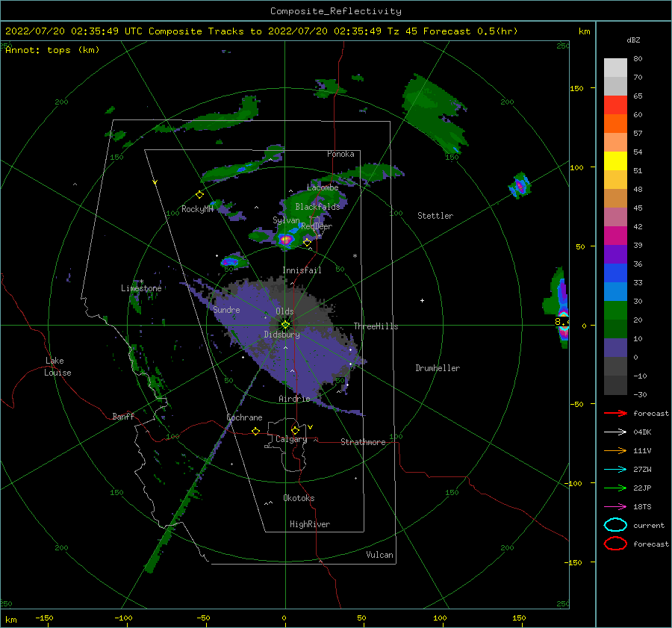This screenshot has height=628, width=672.
Task: Click the red 65-60 dBZ color swatch
Action: tap(615, 105)
